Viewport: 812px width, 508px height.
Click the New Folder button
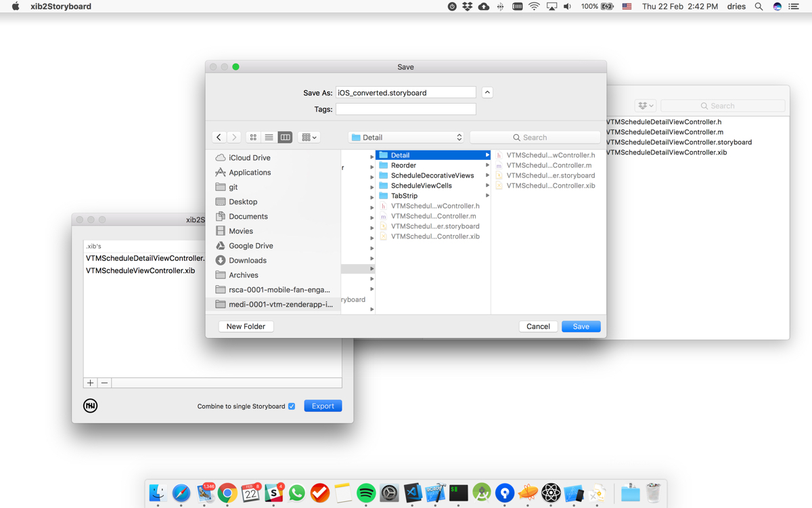246,326
